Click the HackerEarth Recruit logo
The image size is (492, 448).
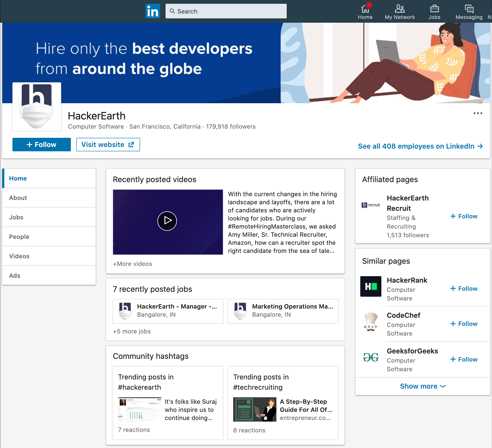pyautogui.click(x=371, y=205)
